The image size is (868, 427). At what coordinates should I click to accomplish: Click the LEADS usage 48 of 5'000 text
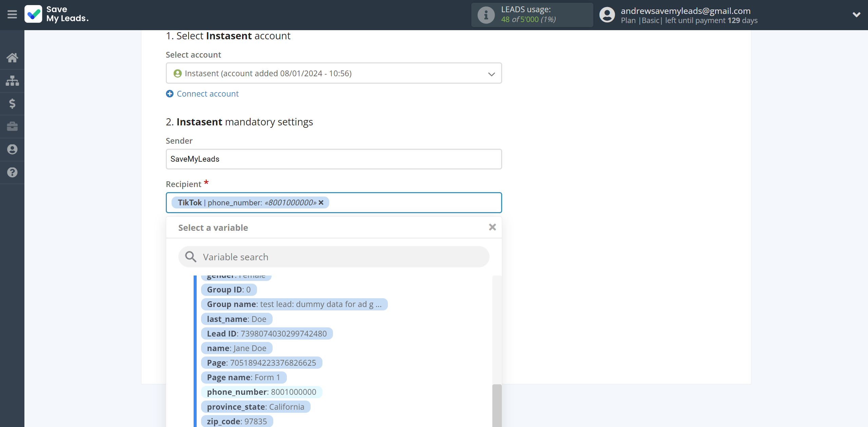(528, 20)
